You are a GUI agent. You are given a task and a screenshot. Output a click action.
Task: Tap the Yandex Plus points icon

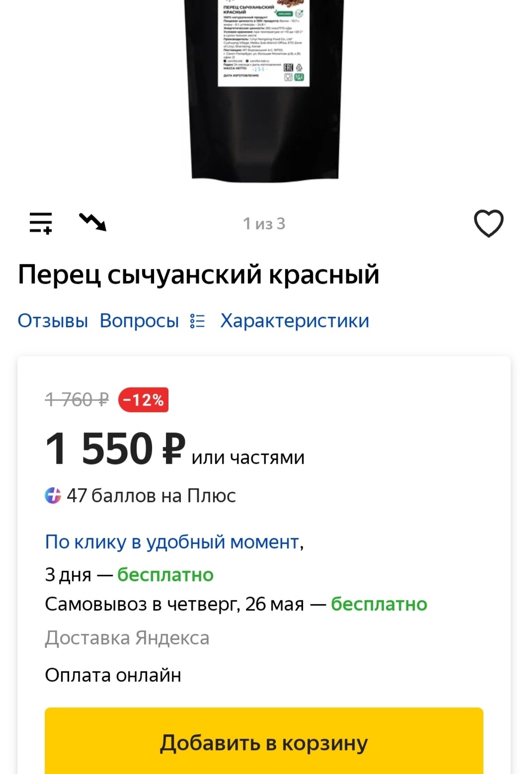53,496
